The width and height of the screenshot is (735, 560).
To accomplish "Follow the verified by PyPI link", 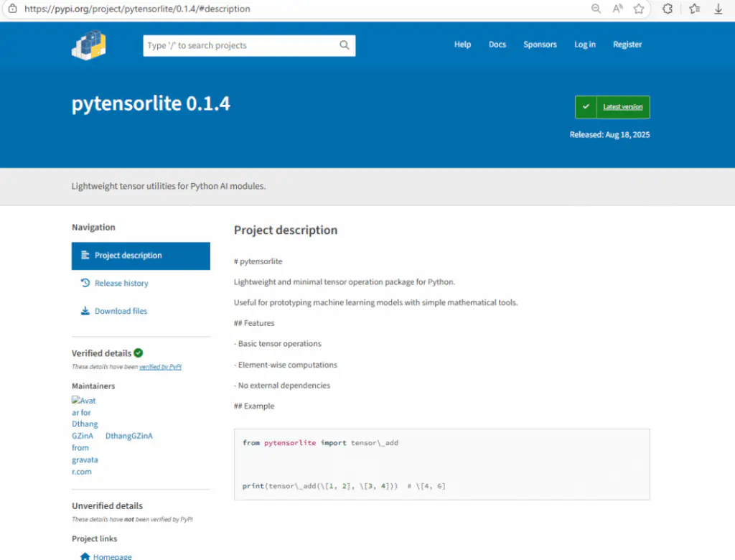I will pos(160,366).
